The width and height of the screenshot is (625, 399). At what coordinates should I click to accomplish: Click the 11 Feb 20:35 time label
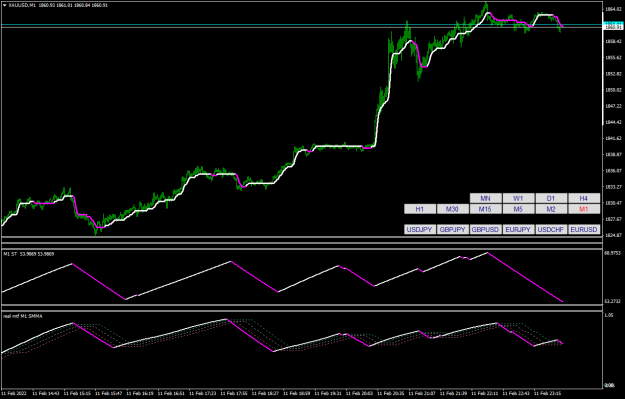(390, 393)
